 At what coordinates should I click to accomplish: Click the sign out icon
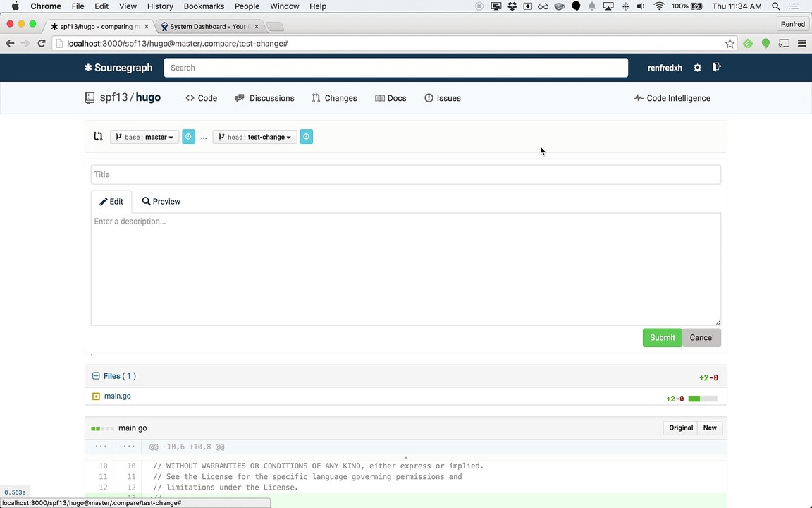point(717,68)
